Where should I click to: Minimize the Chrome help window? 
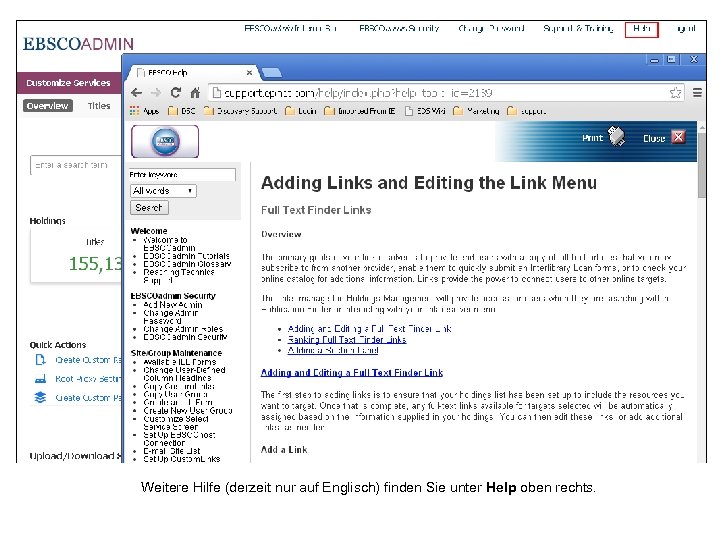tap(654, 60)
